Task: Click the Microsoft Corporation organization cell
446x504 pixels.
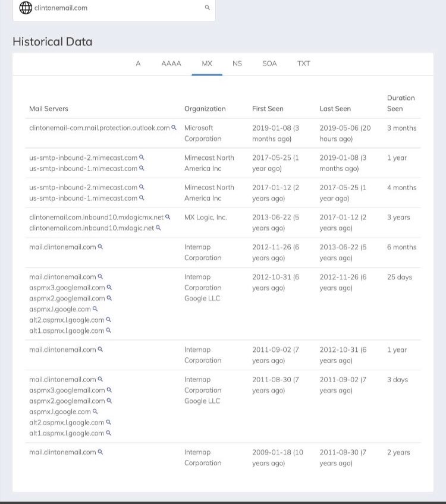Action: pyautogui.click(x=203, y=133)
